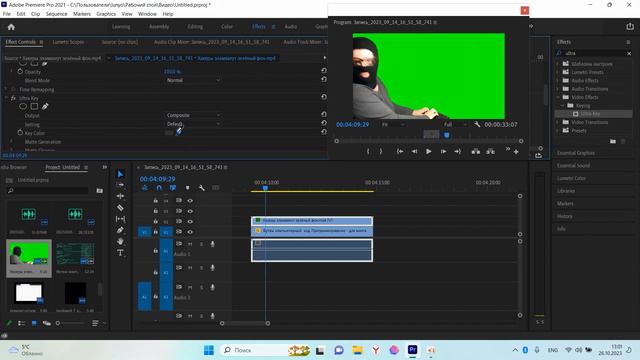Screen dimensions: 640x360
Task: Select the Selection tool arrow
Action: click(120, 174)
